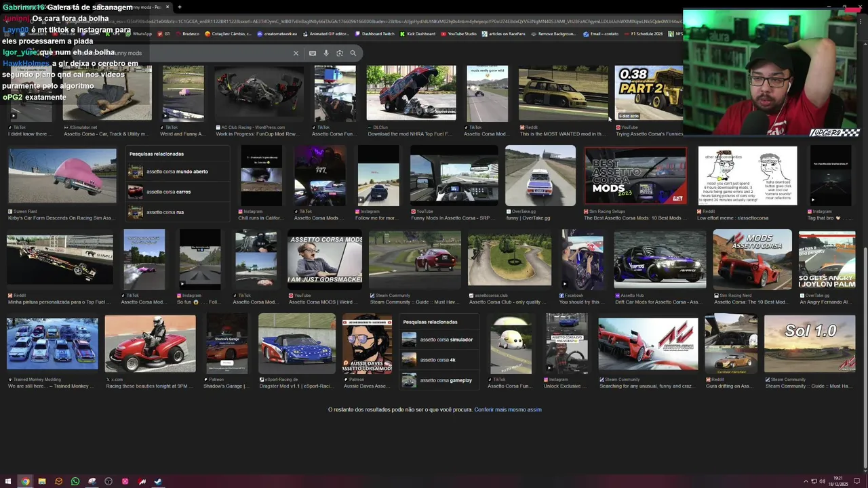Image resolution: width=868 pixels, height=488 pixels.
Task: Open the Windows Start menu
Action: [9, 481]
